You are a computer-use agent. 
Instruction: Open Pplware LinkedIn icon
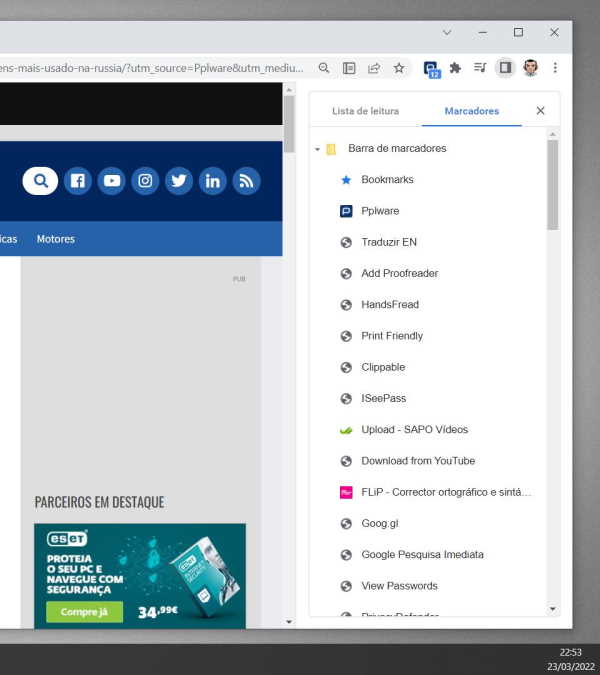[x=213, y=181]
